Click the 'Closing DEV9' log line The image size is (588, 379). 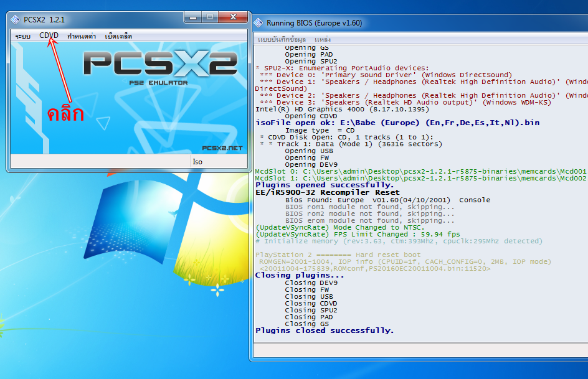click(311, 283)
